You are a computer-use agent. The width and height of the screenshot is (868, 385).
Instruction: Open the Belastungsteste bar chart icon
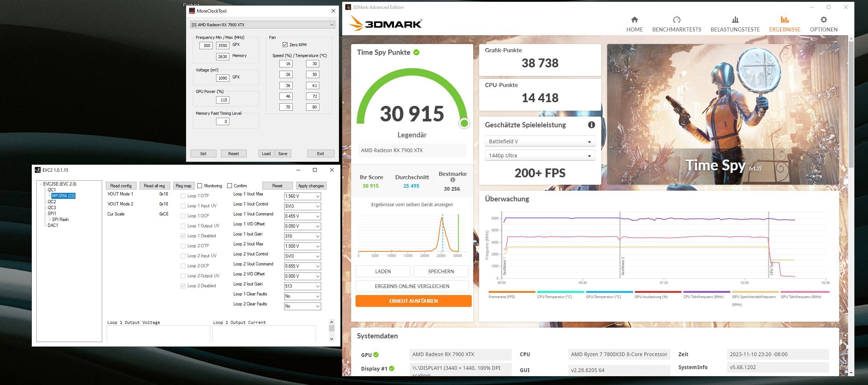735,20
